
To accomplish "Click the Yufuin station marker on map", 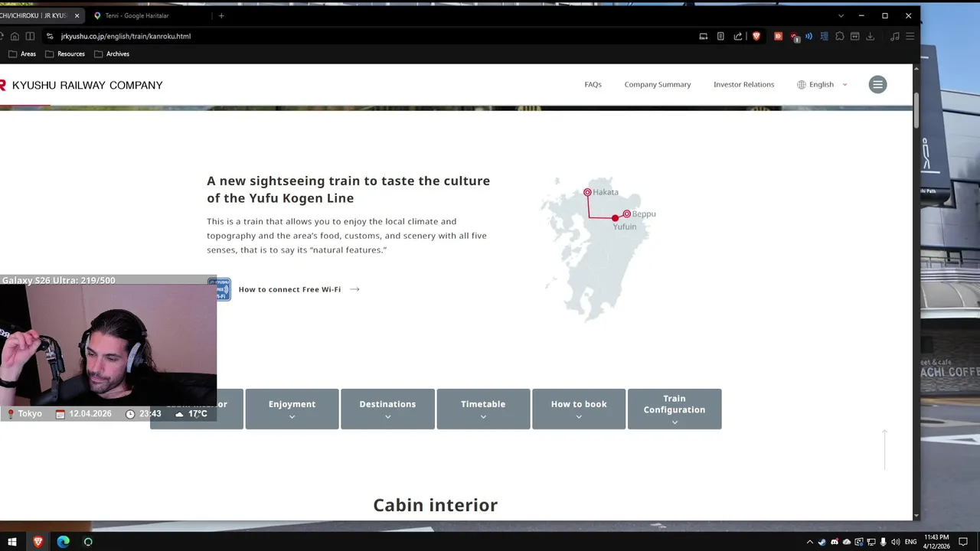I will click(x=615, y=218).
